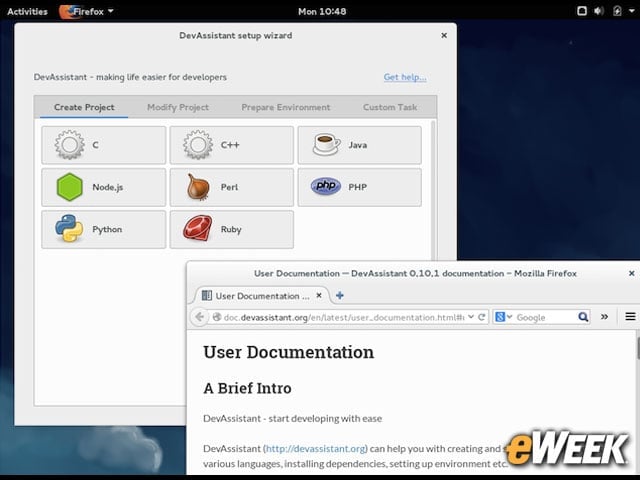Click the DevAssistant setup wizard title bar

[236, 36]
